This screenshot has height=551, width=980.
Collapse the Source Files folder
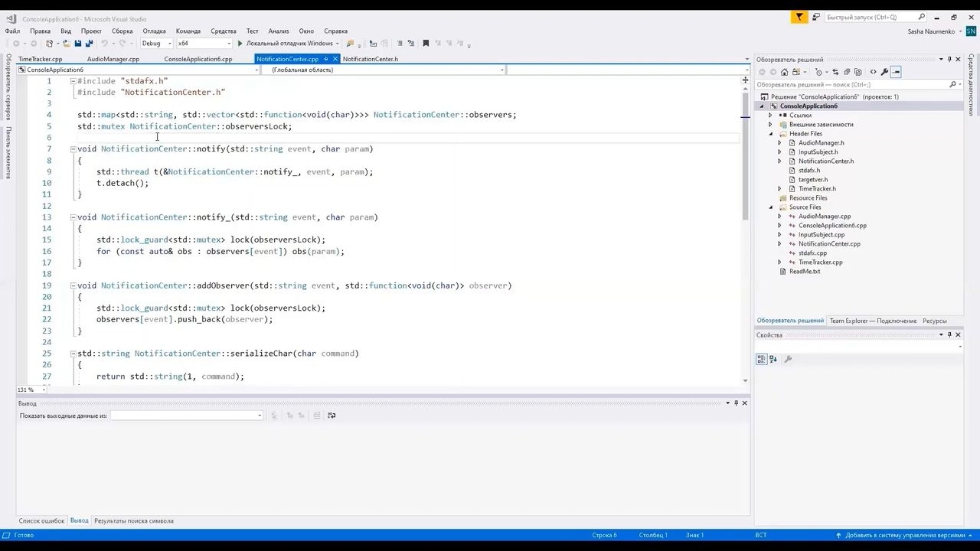pos(771,207)
